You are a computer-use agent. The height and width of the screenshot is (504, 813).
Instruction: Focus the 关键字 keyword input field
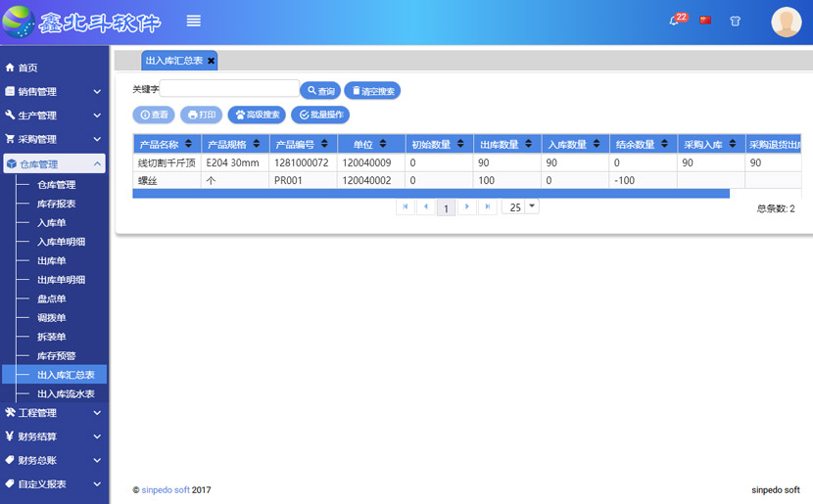tap(229, 89)
